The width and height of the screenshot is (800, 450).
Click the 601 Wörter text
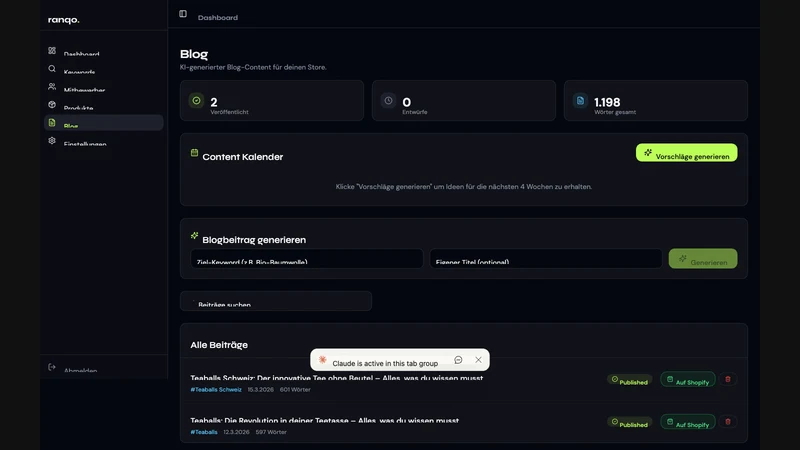point(295,389)
